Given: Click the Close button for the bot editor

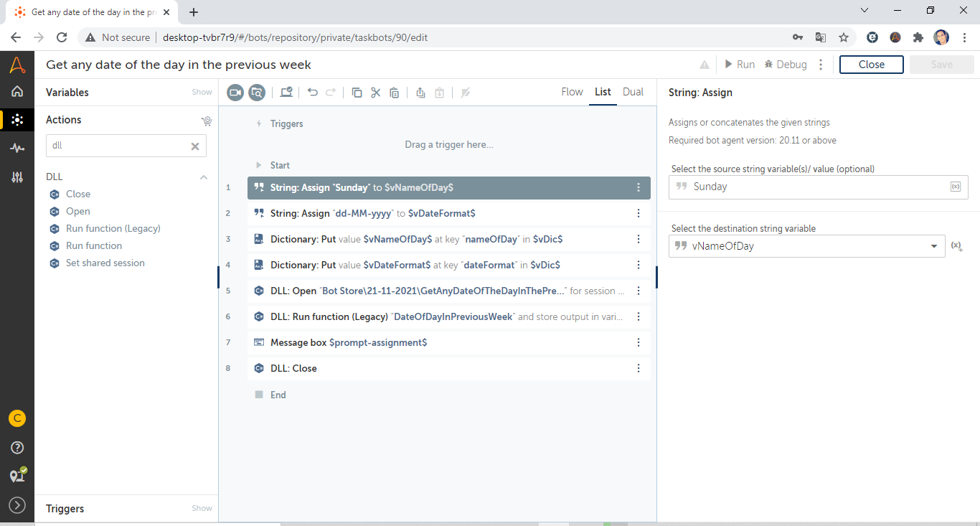Looking at the screenshot, I should [871, 65].
